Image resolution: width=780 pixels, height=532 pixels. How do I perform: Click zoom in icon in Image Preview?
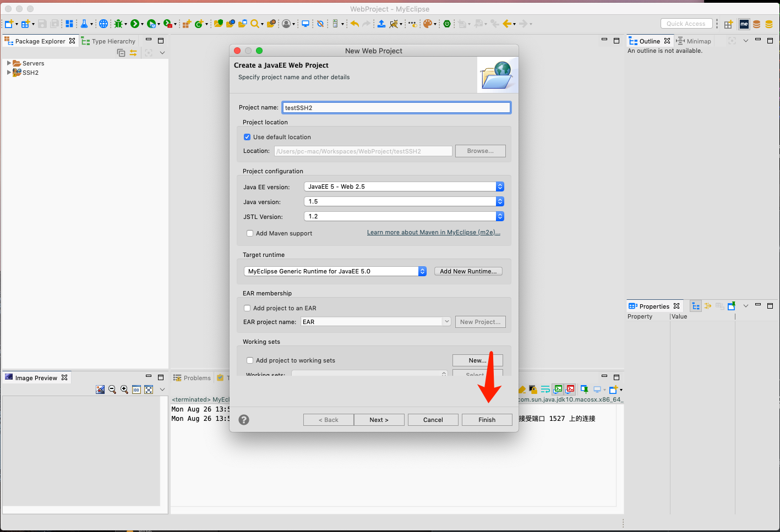[x=124, y=390]
